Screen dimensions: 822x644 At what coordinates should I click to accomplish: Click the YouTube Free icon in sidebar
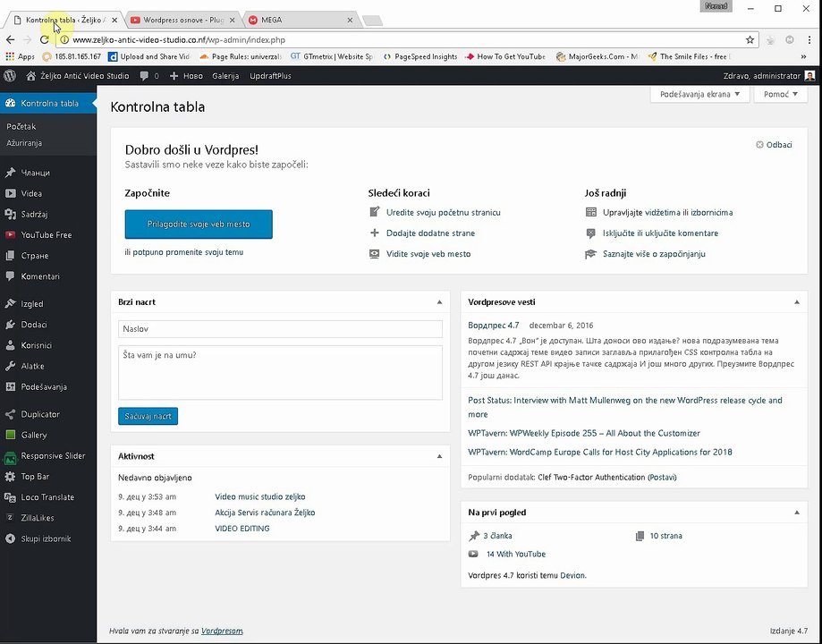tap(10, 235)
